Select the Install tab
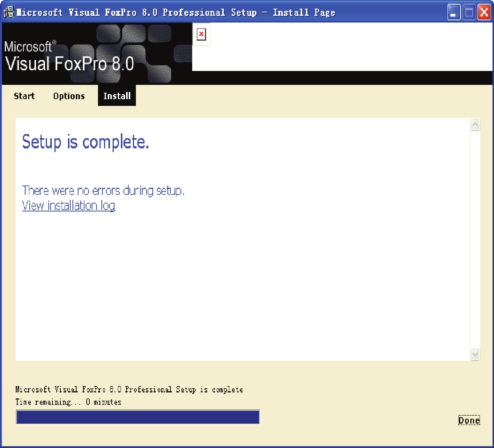The height and width of the screenshot is (448, 494). 117,96
